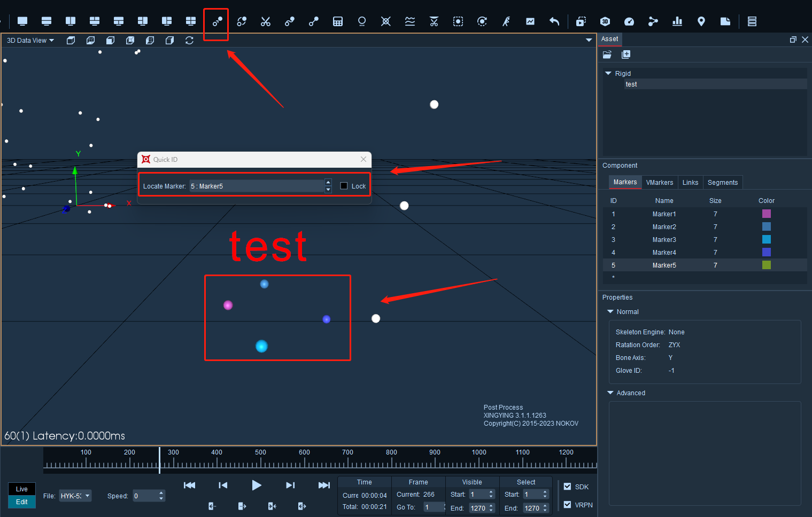Click the add new asset plus icon

point(626,54)
